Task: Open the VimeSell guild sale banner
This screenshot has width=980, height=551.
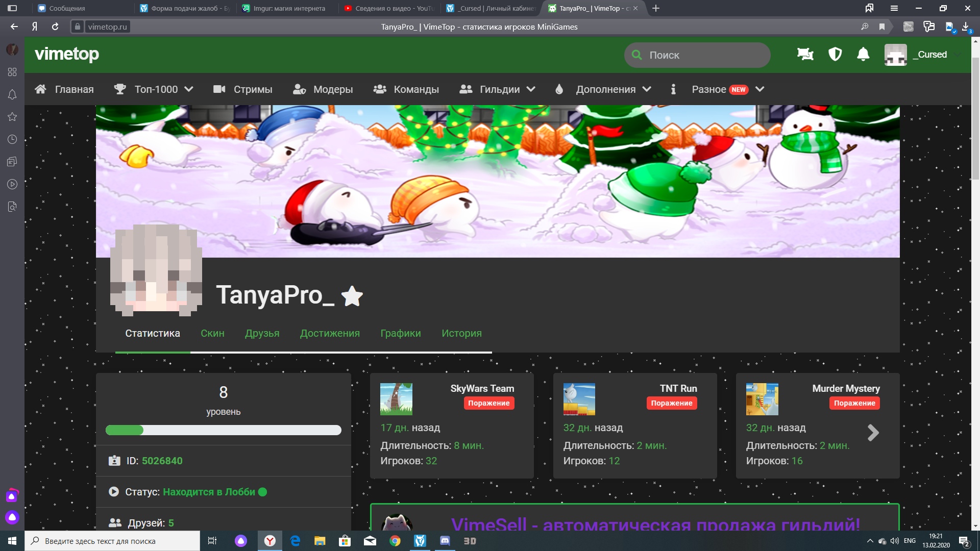Action: pyautogui.click(x=634, y=517)
